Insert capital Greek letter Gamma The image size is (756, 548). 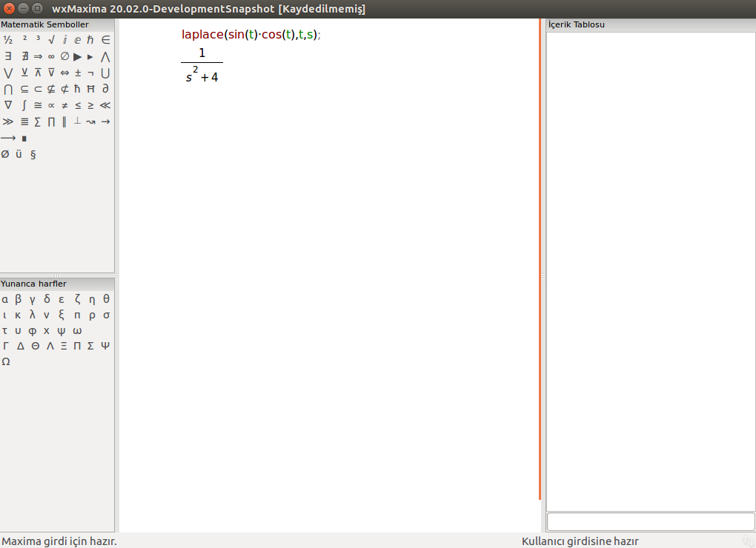[6, 346]
